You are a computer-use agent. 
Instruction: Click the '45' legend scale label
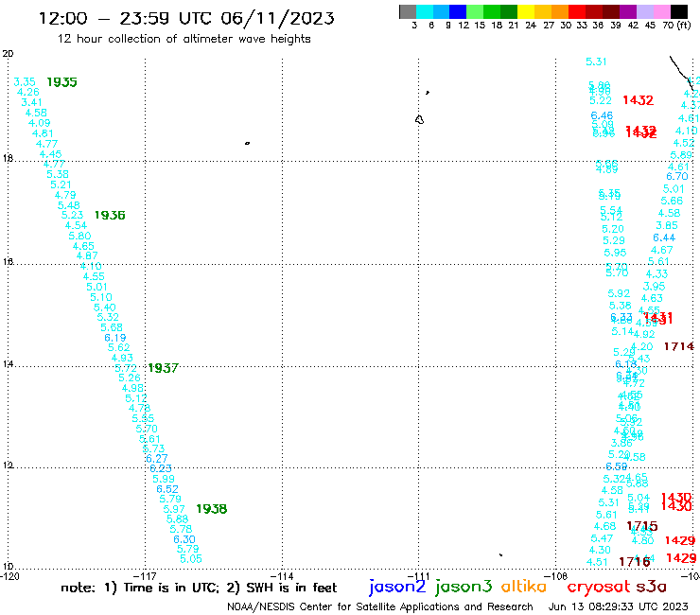click(x=650, y=25)
